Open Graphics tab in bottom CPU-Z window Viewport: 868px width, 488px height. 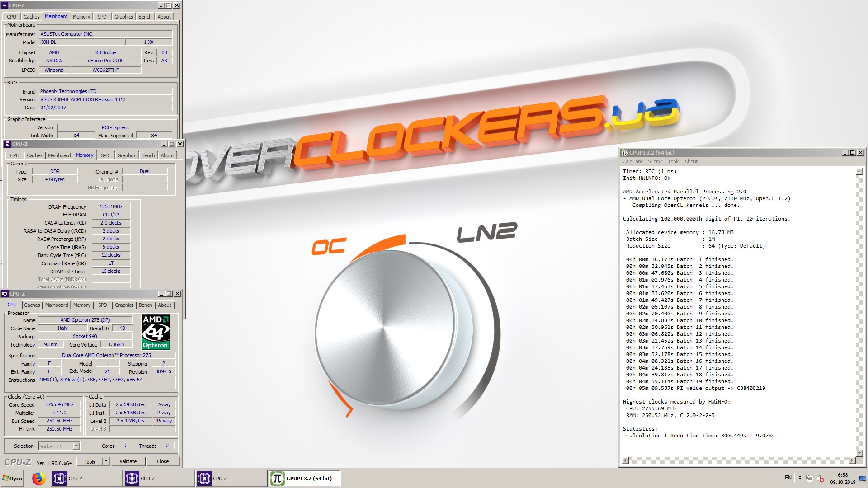click(124, 305)
